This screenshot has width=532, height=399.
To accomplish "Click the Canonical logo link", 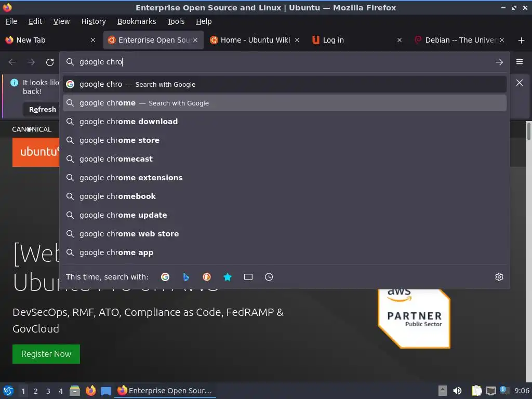I will point(32,129).
